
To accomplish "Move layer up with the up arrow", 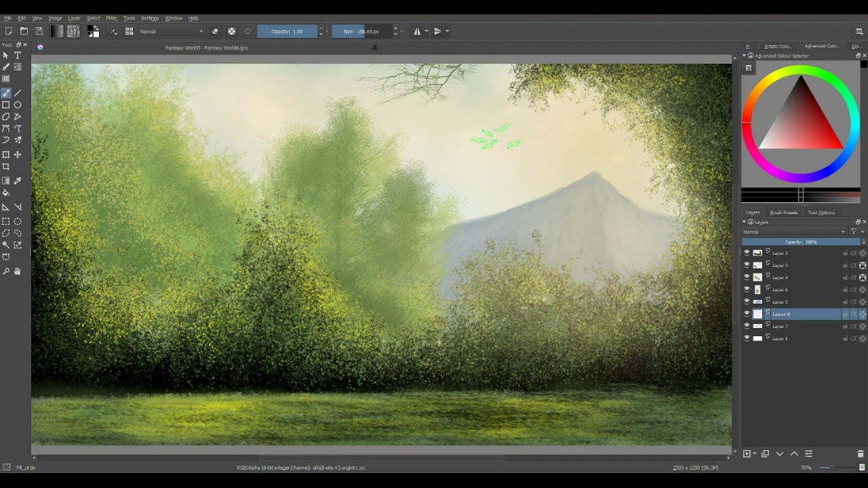I will click(x=794, y=453).
